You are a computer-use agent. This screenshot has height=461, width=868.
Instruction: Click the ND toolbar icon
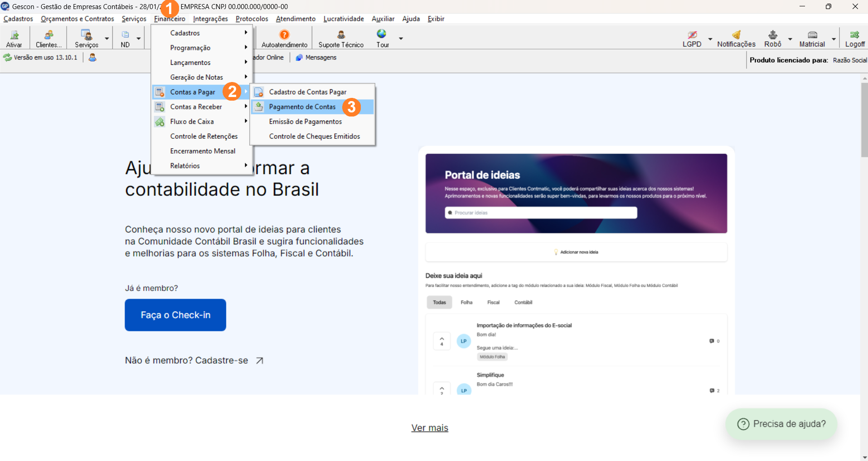[x=125, y=34]
